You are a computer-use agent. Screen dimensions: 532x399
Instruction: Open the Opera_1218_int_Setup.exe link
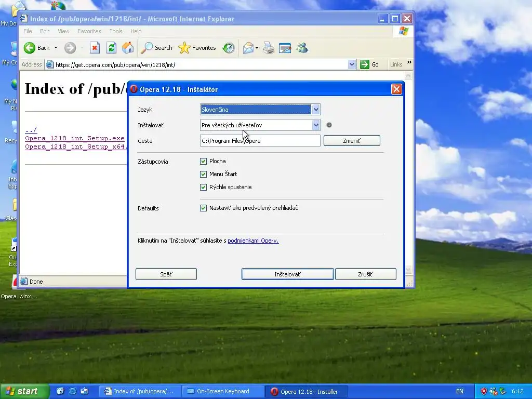click(75, 138)
